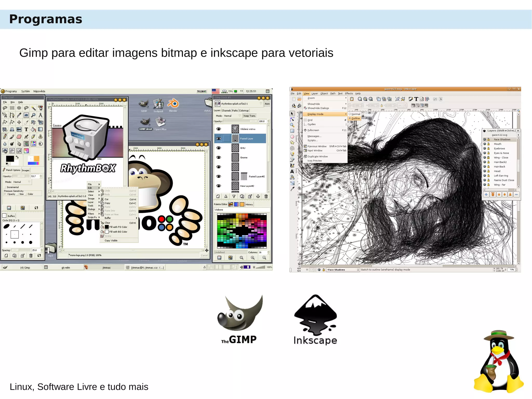This screenshot has width=532, height=399.
Task: Open the Programy menu in the GNOME panel
Action: click(x=9, y=91)
